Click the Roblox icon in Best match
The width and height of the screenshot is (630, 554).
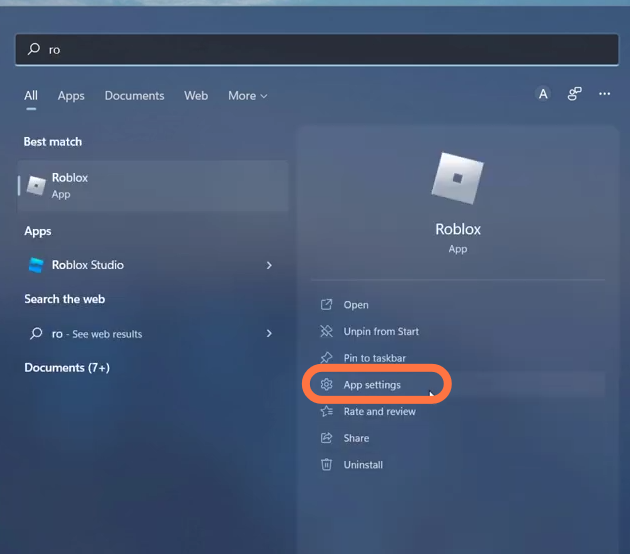(x=36, y=186)
